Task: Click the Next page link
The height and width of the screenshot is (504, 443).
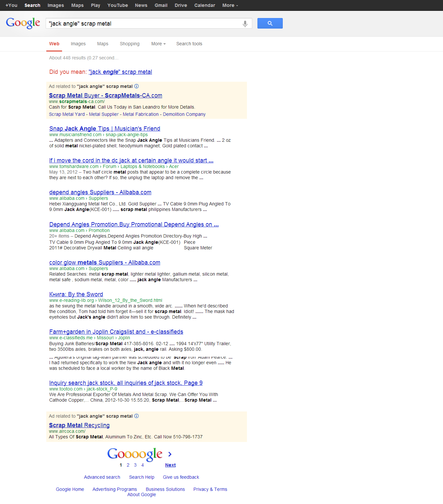Action: point(170,465)
